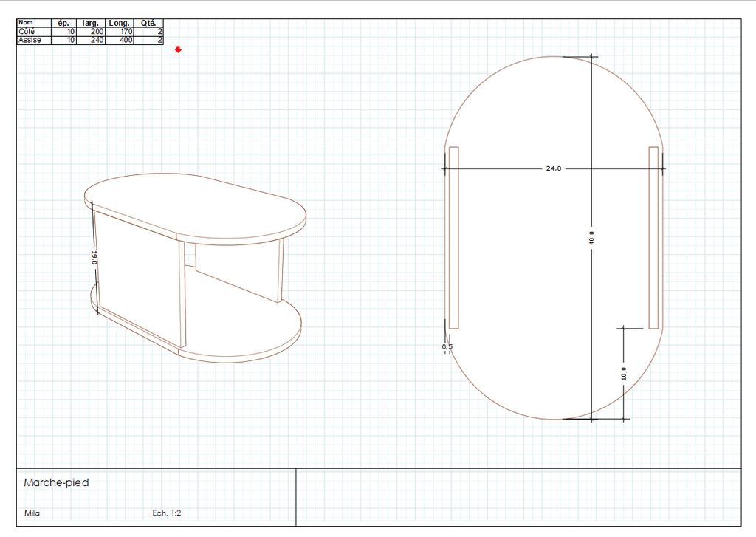This screenshot has width=756, height=537.
Task: Click the empty right title block cell
Action: pos(518,496)
